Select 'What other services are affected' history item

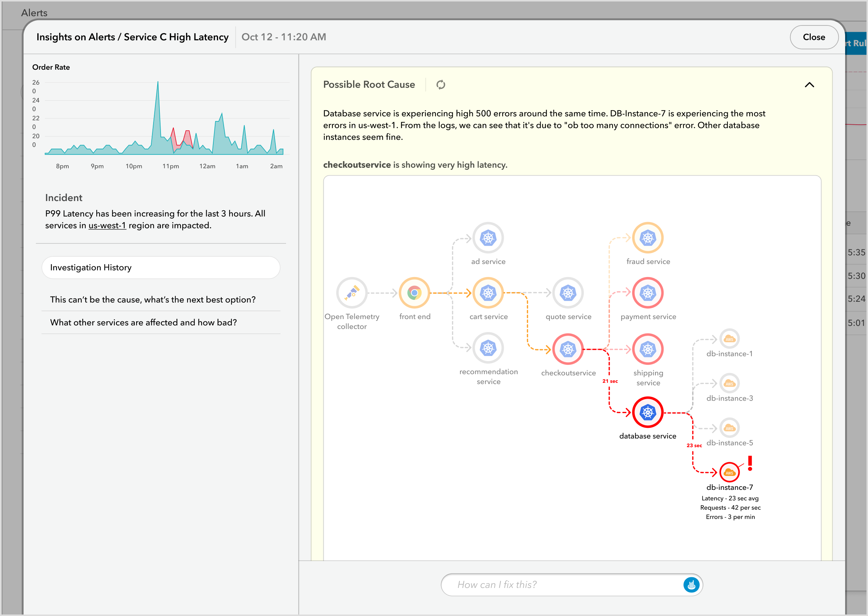[x=144, y=322]
